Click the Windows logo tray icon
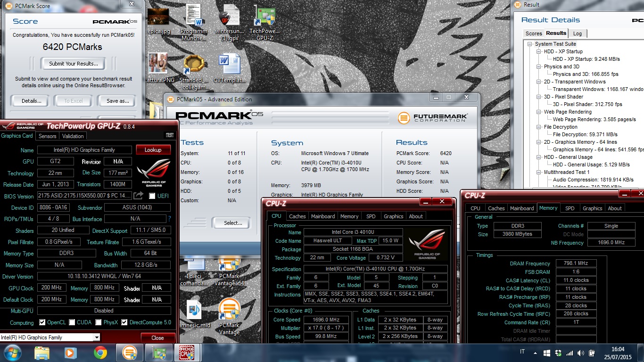This screenshot has height=362, width=644. click(x=547, y=353)
